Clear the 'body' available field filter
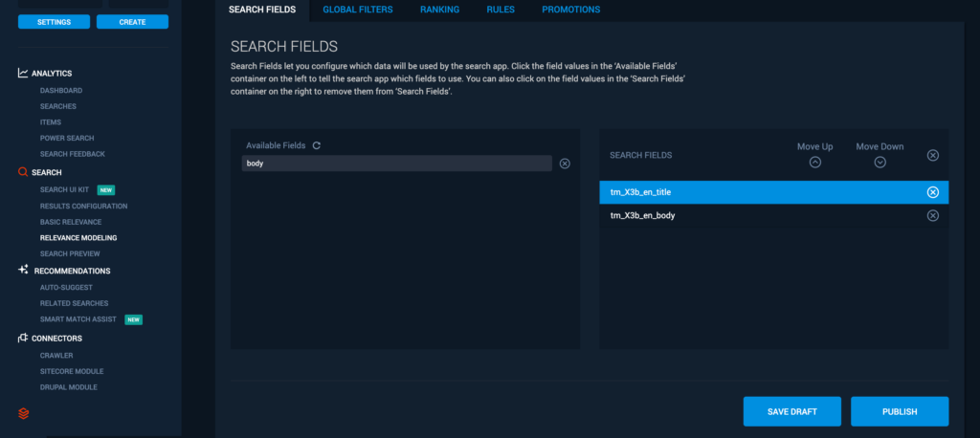This screenshot has width=980, height=438. [x=565, y=164]
